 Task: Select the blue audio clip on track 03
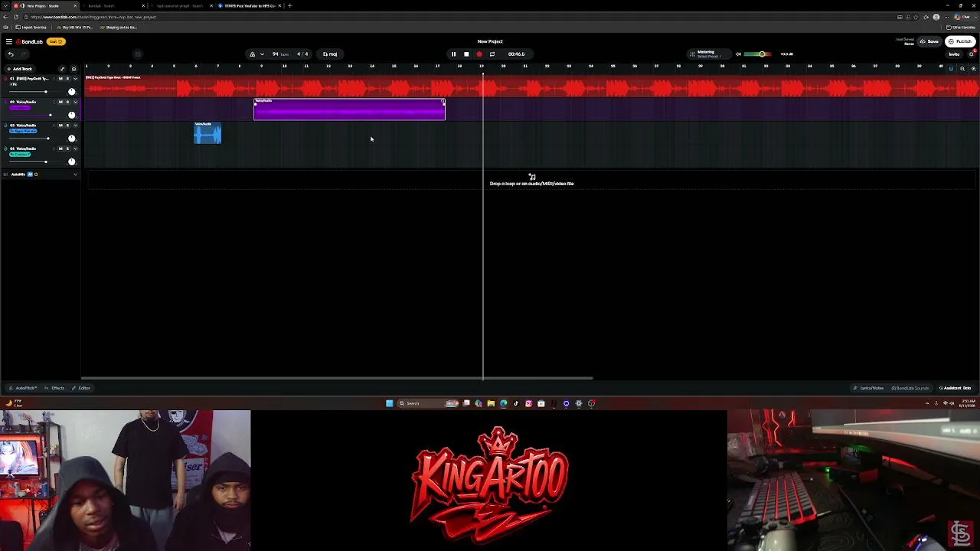pyautogui.click(x=207, y=133)
